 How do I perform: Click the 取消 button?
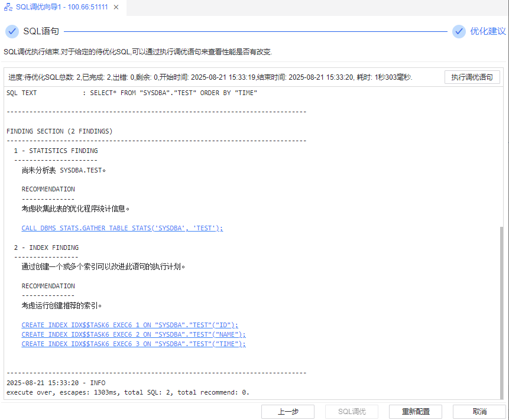479,412
